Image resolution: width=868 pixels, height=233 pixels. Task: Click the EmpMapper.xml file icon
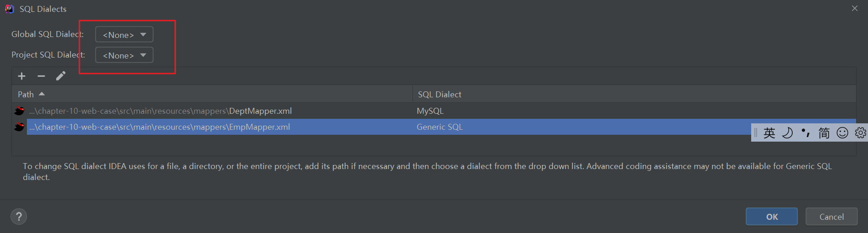tap(19, 127)
